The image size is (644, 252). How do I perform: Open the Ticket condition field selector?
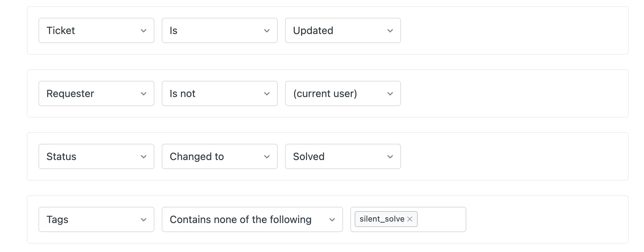point(96,30)
